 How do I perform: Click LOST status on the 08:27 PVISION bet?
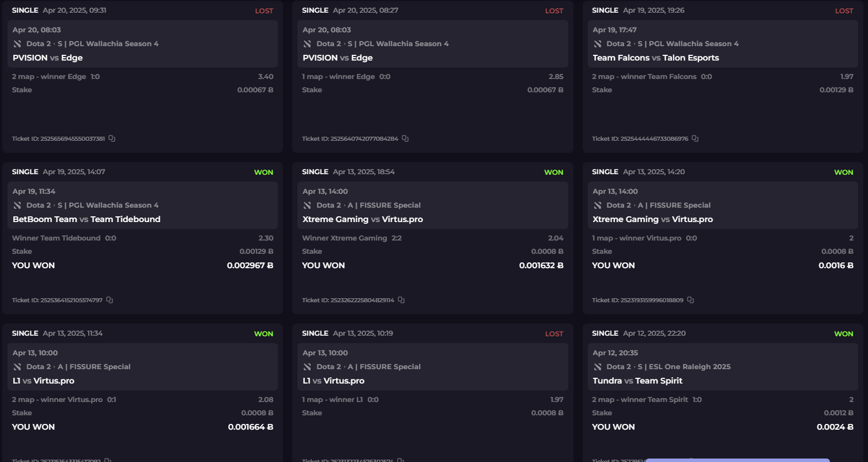(554, 11)
